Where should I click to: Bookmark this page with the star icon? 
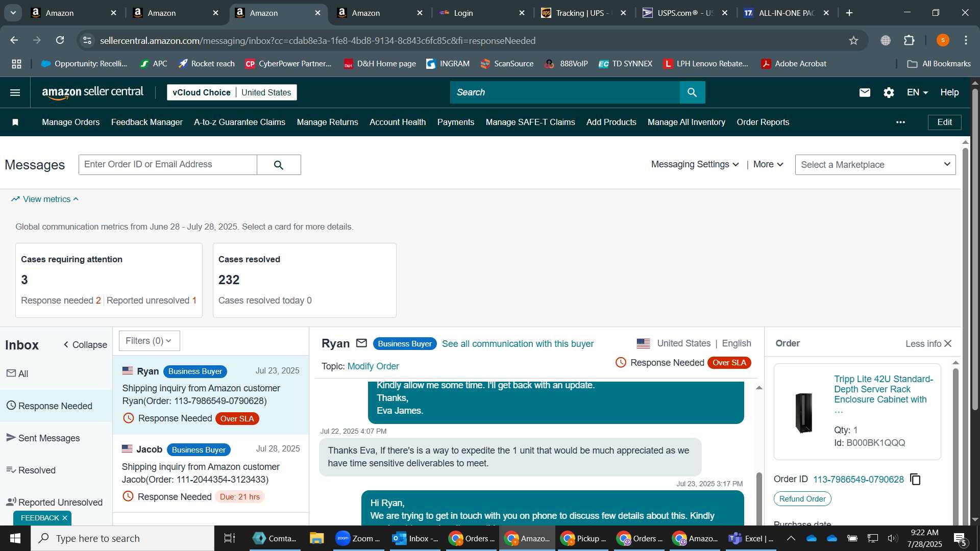pos(853,40)
